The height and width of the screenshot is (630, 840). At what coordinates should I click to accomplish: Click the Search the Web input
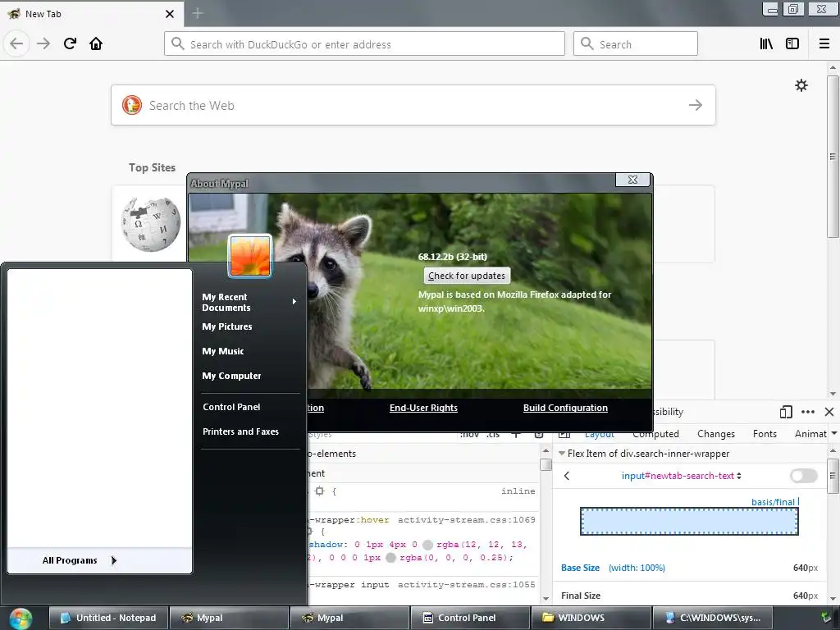[413, 105]
